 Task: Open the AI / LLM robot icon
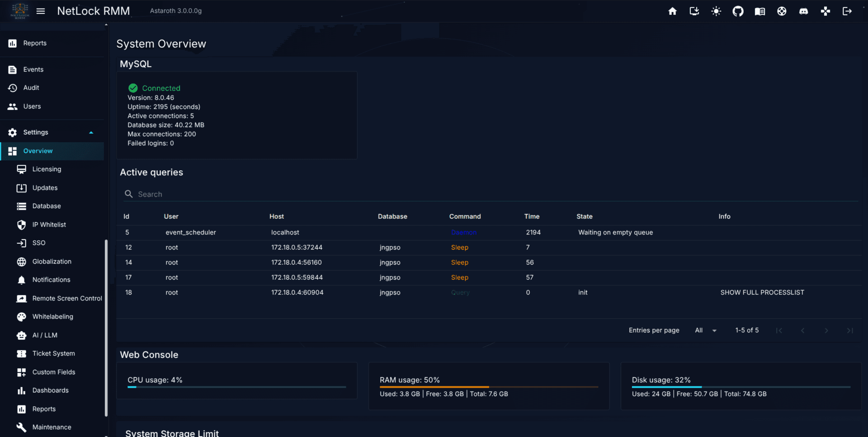click(x=21, y=335)
